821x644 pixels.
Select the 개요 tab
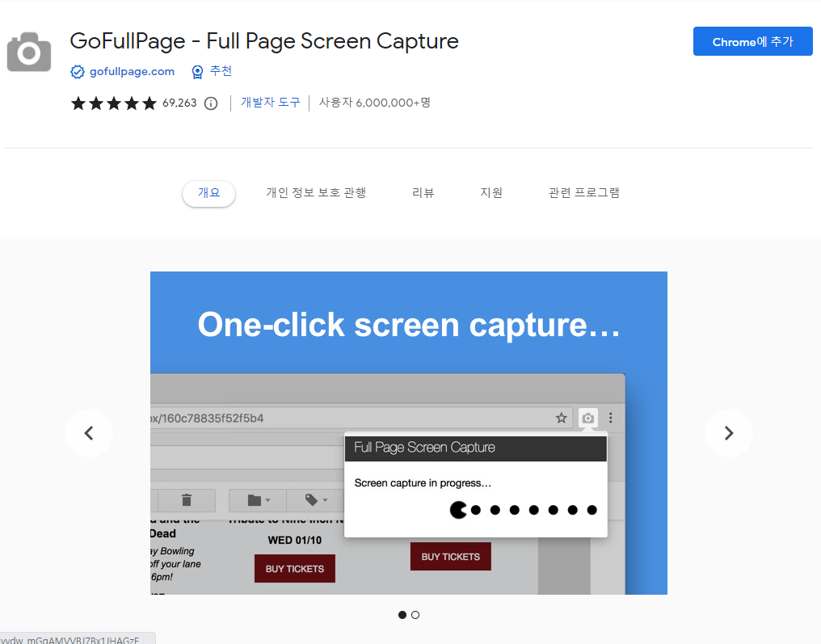(209, 193)
